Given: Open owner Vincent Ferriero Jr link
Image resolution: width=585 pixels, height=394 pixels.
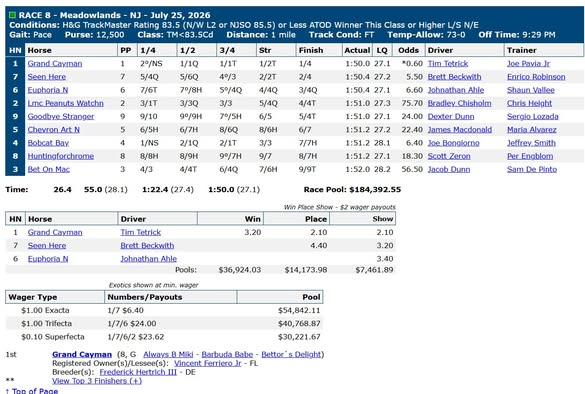Looking at the screenshot, I should 208,363.
